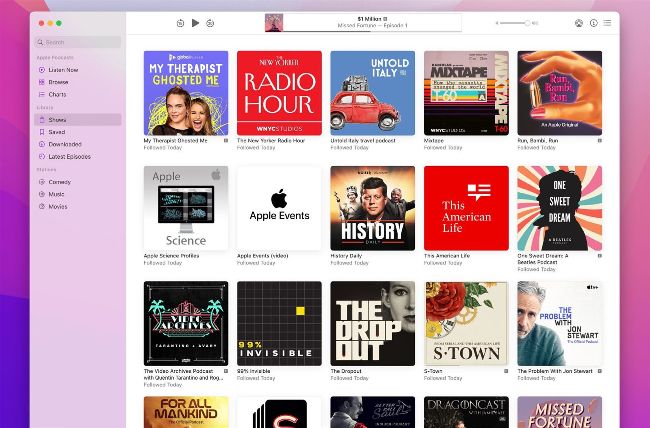Open the Comedy station

59,182
